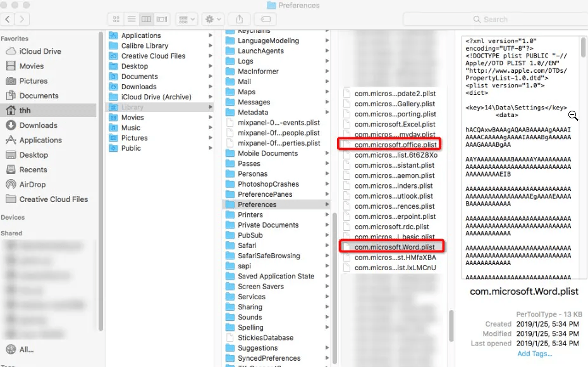Expand the Printers folder arrow

coord(327,215)
